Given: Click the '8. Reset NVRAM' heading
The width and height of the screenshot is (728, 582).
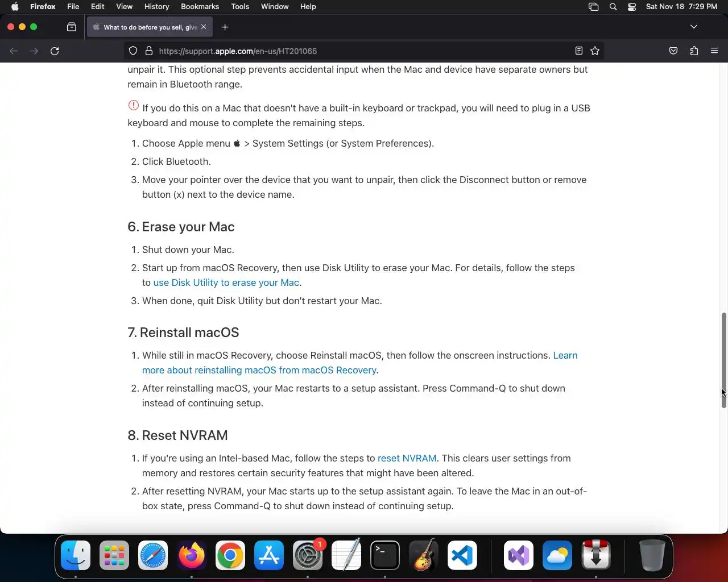Looking at the screenshot, I should (x=177, y=435).
